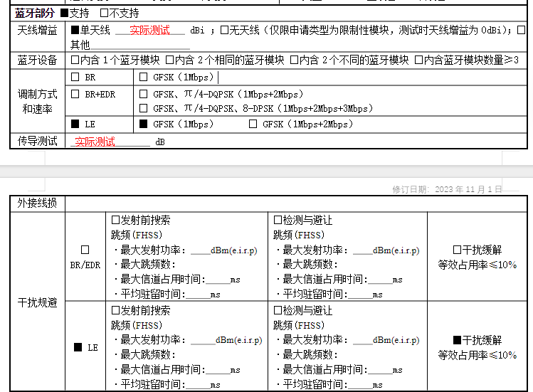The width and height of the screenshot is (533, 392).
Task: Check the 无天线 option box
Action: (x=224, y=30)
